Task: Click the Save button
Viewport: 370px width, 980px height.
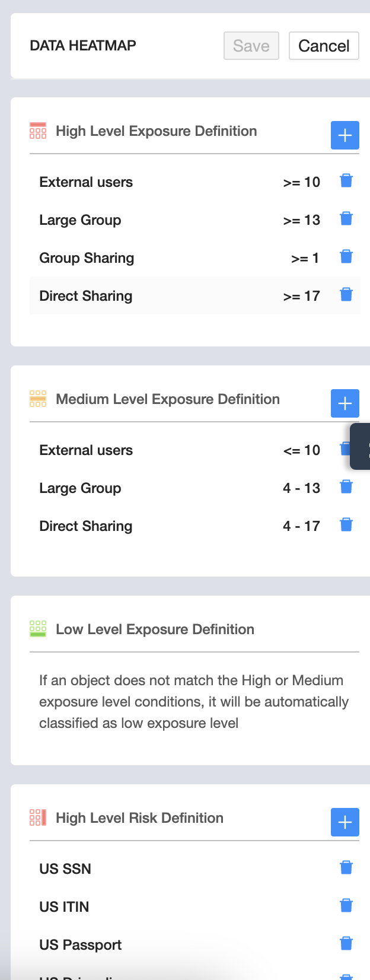Action: tap(251, 46)
